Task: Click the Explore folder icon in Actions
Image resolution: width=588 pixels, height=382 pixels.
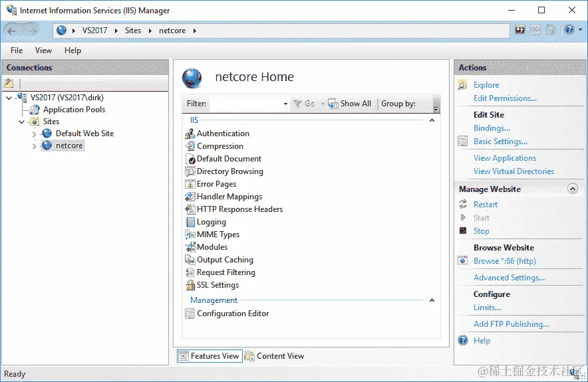Action: (x=462, y=85)
